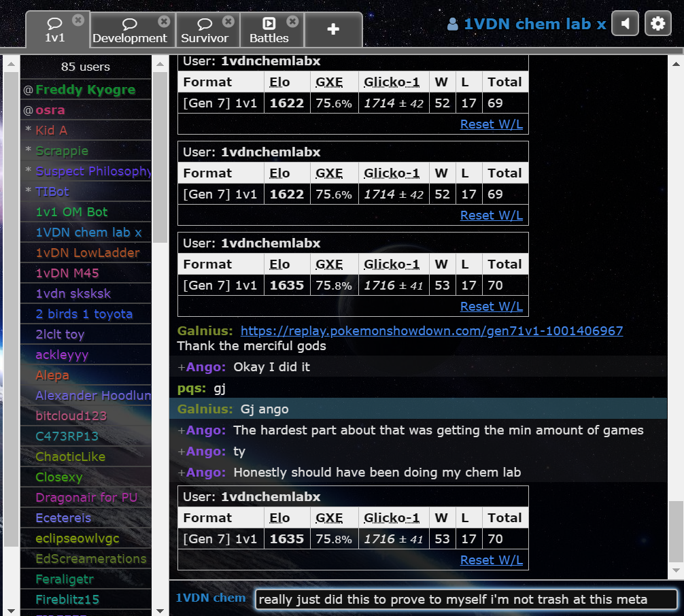The height and width of the screenshot is (616, 684).
Task: Open the settings gear options
Action: pyautogui.click(x=657, y=24)
